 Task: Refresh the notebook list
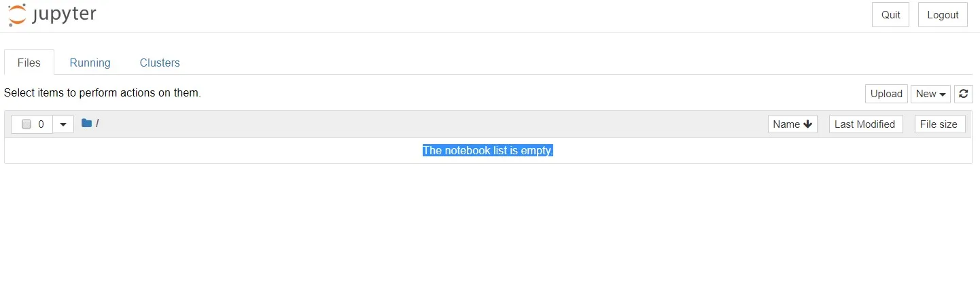coord(963,94)
